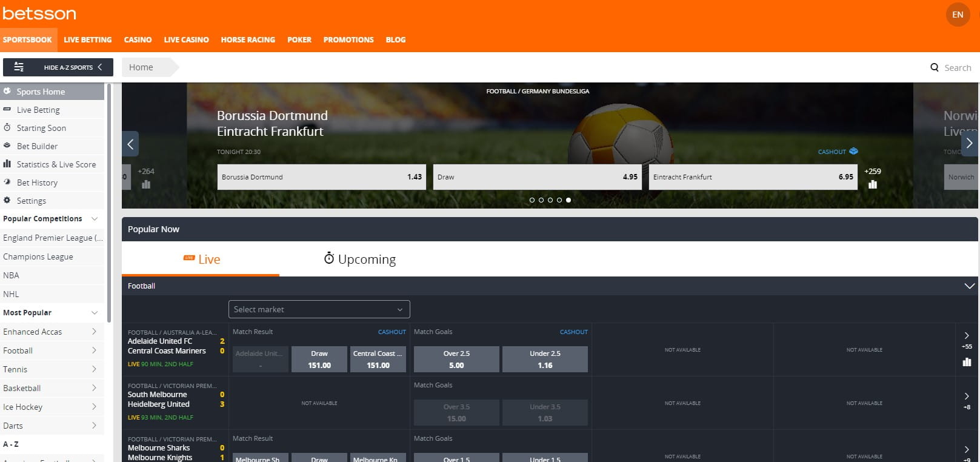Screen dimensions: 980x462
Task: Expand Basketball category in sidebar
Action: click(94, 388)
